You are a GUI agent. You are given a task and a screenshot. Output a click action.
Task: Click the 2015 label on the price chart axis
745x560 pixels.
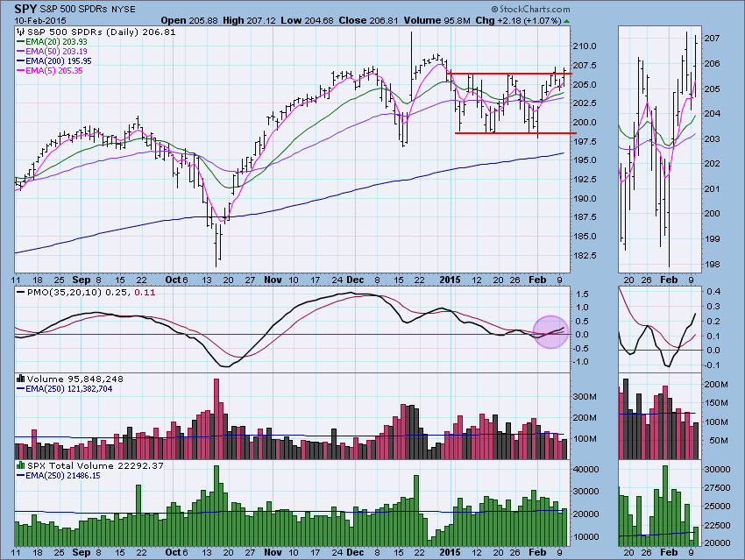click(450, 280)
